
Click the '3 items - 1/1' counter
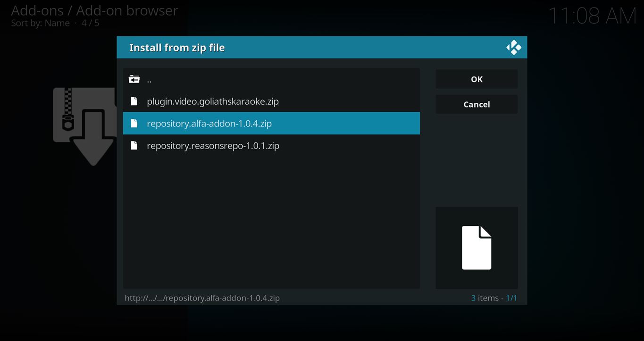493,298
